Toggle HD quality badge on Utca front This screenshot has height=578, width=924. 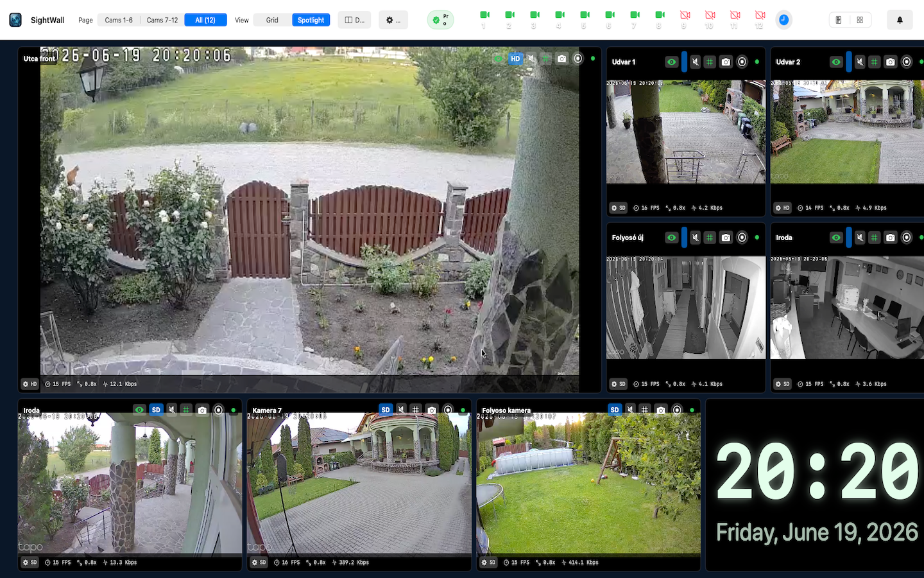515,58
